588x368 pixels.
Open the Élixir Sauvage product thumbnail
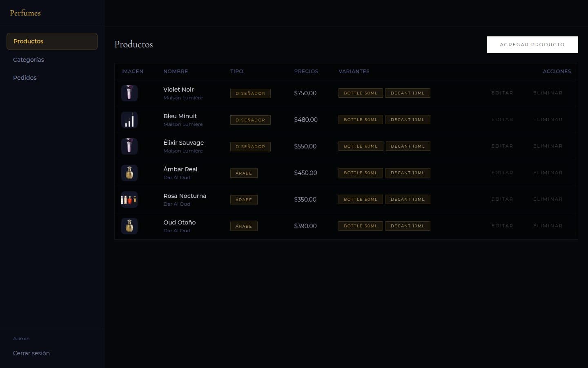tap(129, 146)
